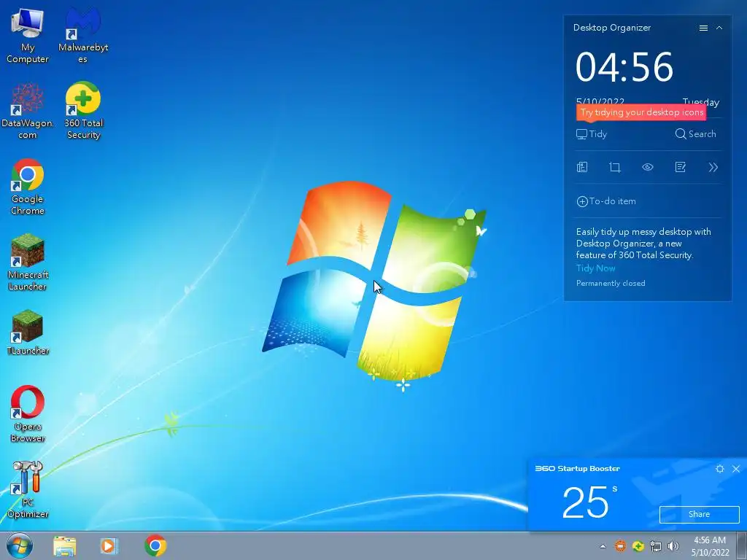Launch Opera Browser desktop shortcut
This screenshot has height=560, width=747.
[28, 414]
